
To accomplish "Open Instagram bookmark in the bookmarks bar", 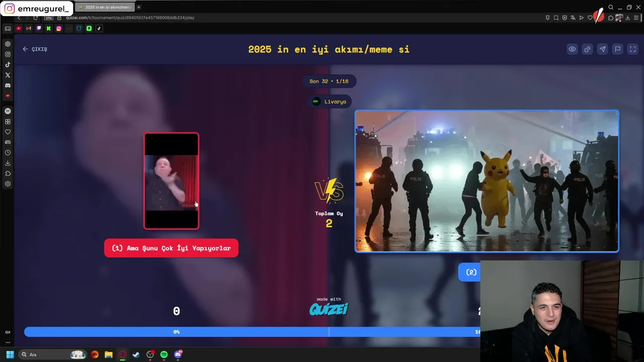I will [x=59, y=29].
